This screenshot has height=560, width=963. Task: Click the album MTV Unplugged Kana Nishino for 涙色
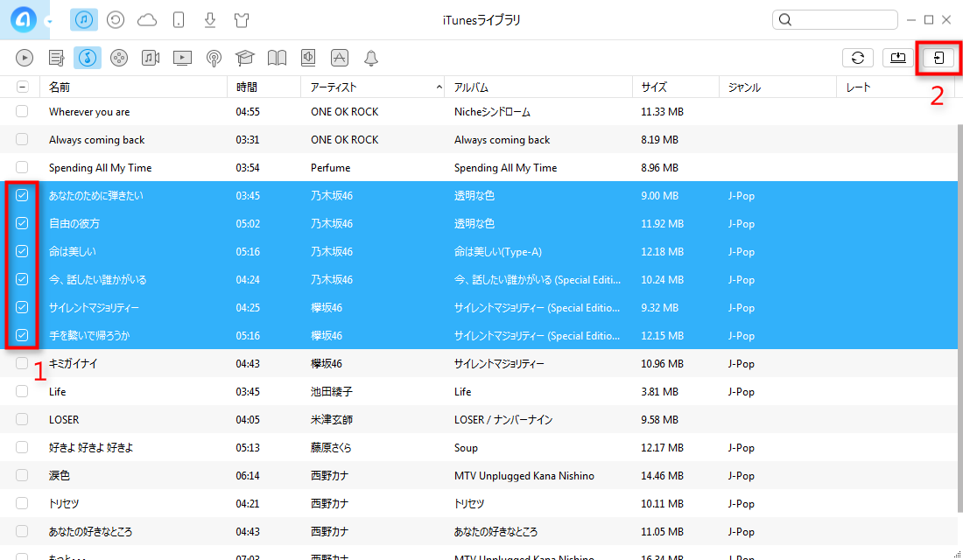pos(524,476)
